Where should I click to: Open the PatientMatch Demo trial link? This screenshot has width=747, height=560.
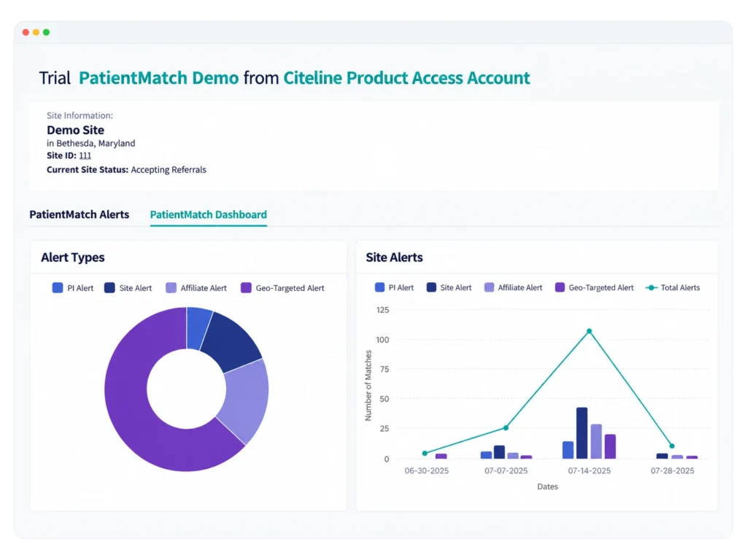pyautogui.click(x=158, y=77)
